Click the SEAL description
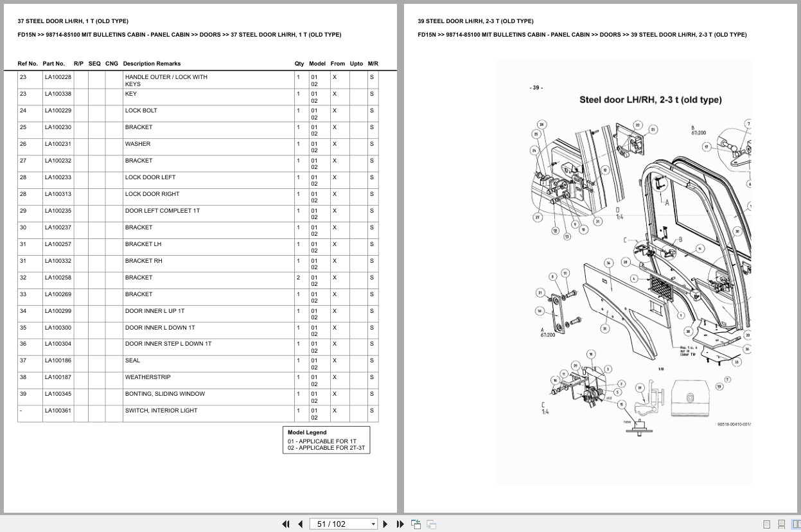Screen dimensions: 801x532 132,360
